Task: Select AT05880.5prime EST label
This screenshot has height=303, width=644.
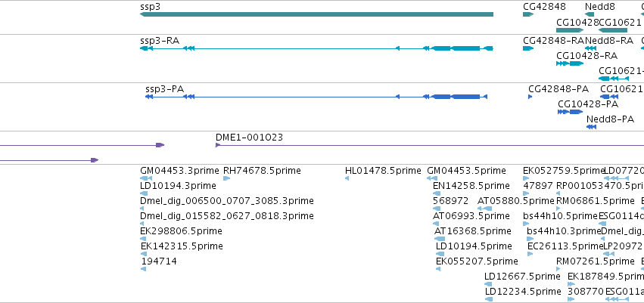Action: coord(516,201)
